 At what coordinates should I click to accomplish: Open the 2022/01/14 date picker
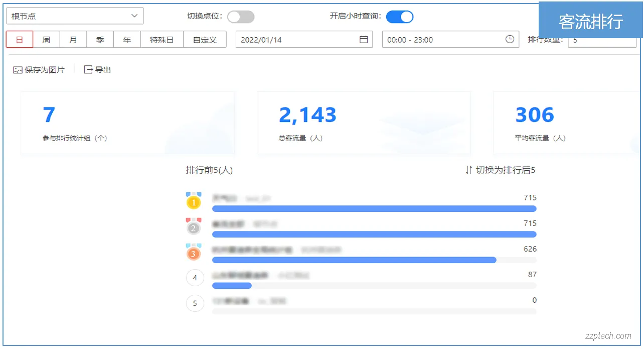[304, 39]
